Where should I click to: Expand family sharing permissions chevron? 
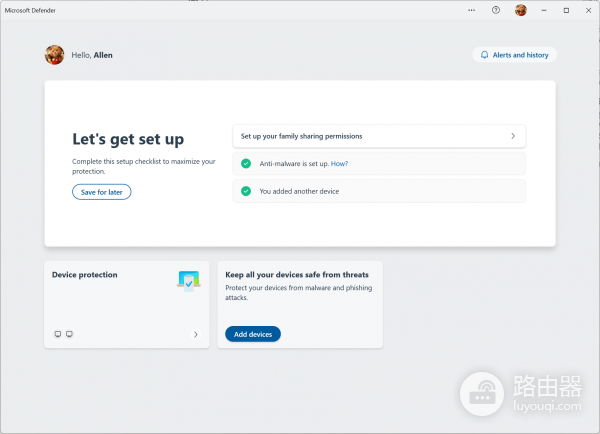pos(513,136)
